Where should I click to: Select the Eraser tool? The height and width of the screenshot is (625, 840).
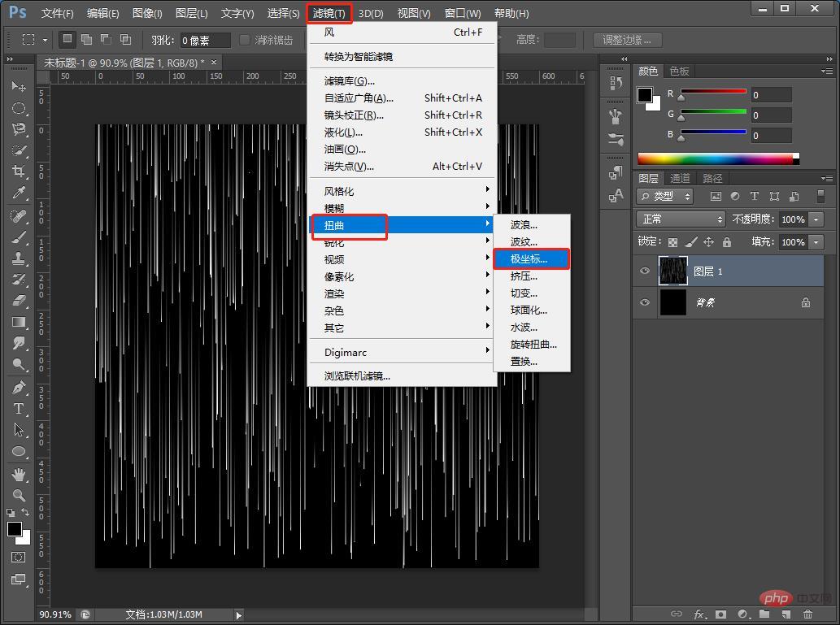pos(19,301)
